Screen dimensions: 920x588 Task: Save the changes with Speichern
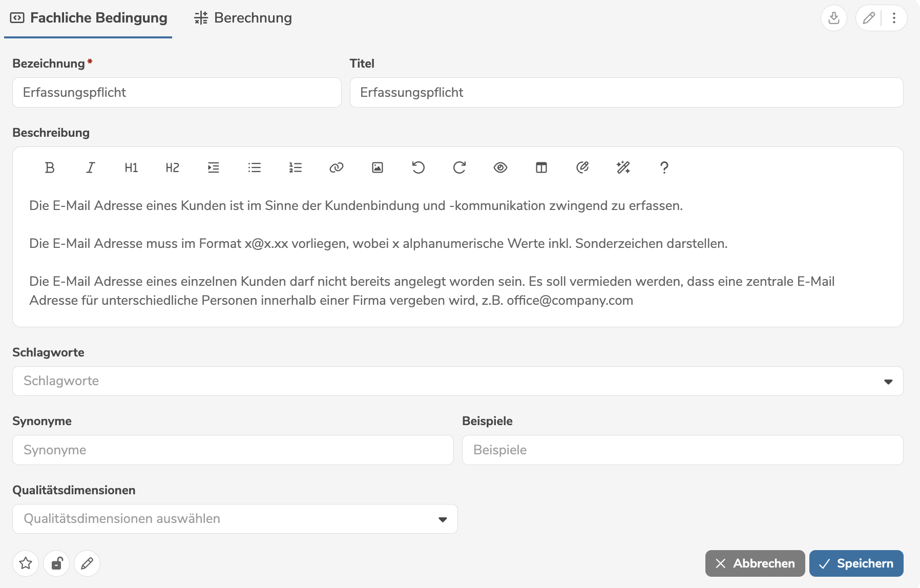[856, 563]
